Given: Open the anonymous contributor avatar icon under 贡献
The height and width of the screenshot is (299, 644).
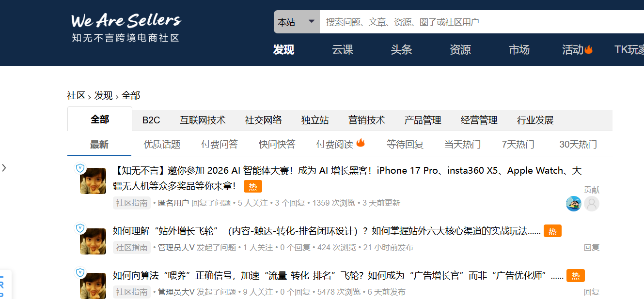Looking at the screenshot, I should point(592,204).
